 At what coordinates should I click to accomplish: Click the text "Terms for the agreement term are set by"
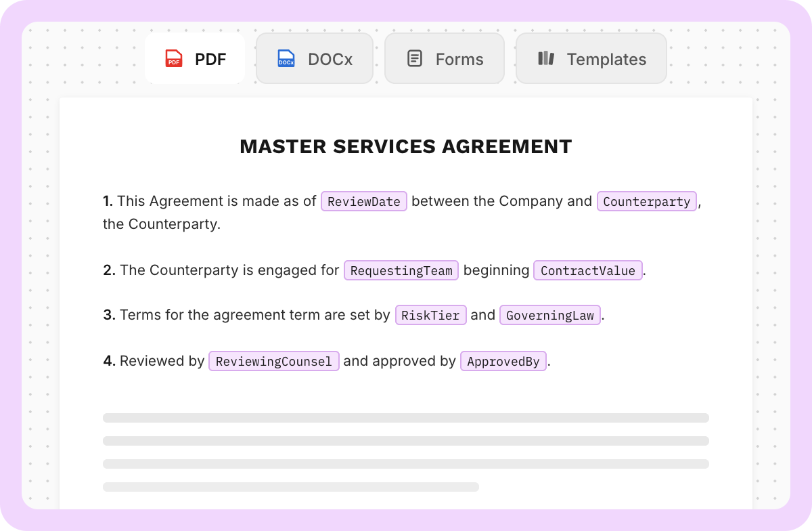tap(255, 315)
